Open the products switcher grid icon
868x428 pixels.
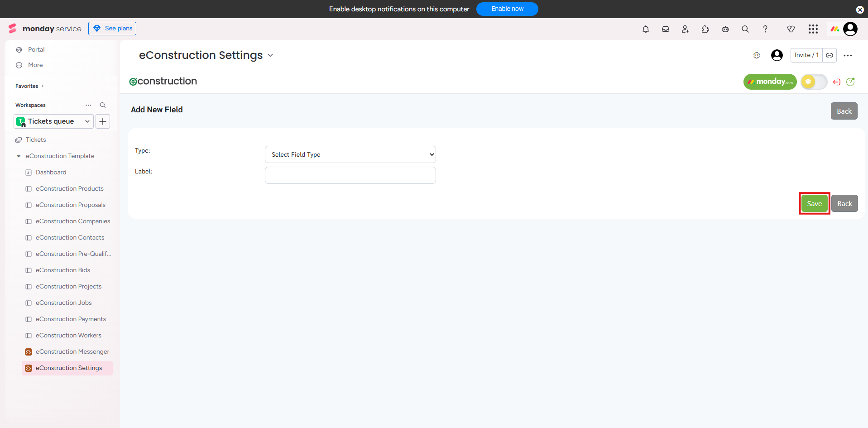813,29
